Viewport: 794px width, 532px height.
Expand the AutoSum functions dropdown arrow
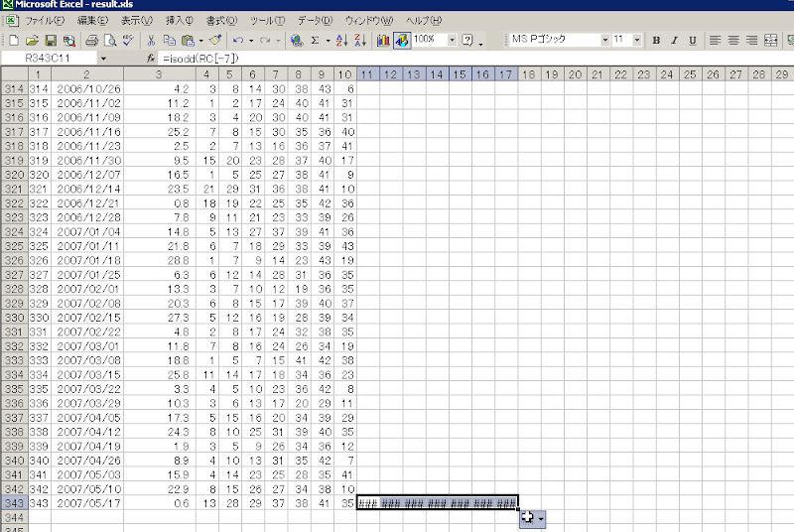[x=329, y=41]
